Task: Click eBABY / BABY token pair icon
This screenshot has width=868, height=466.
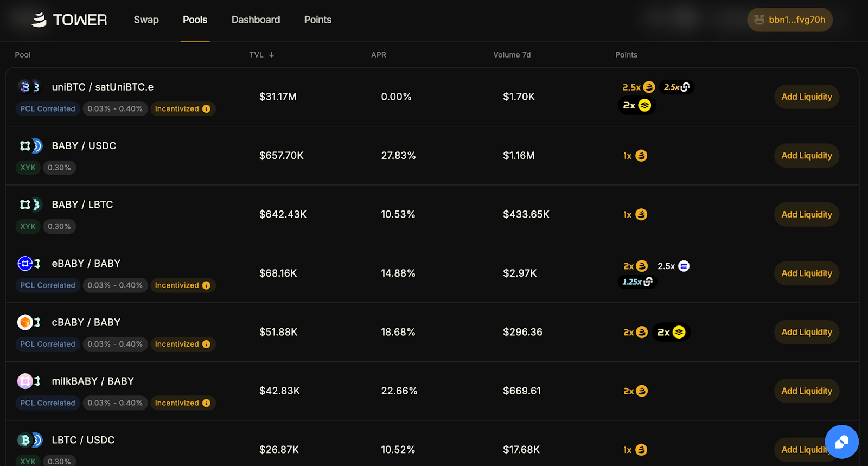Action: [30, 263]
